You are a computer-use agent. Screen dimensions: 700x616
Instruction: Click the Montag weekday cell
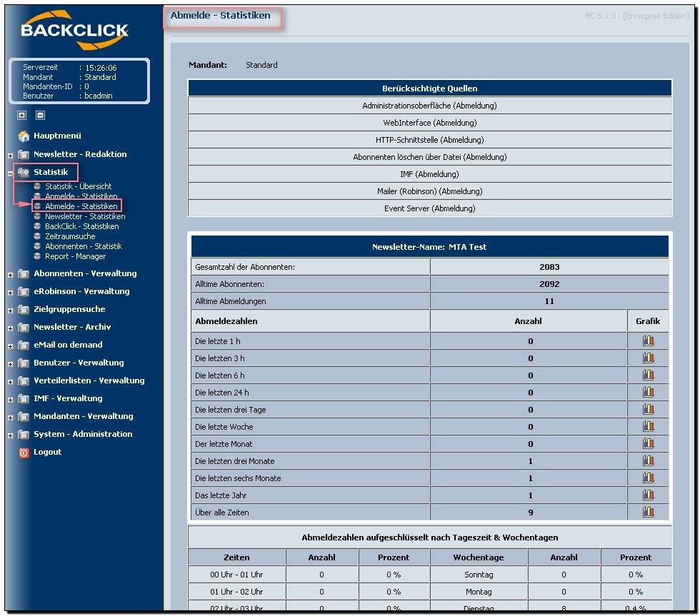tap(479, 592)
